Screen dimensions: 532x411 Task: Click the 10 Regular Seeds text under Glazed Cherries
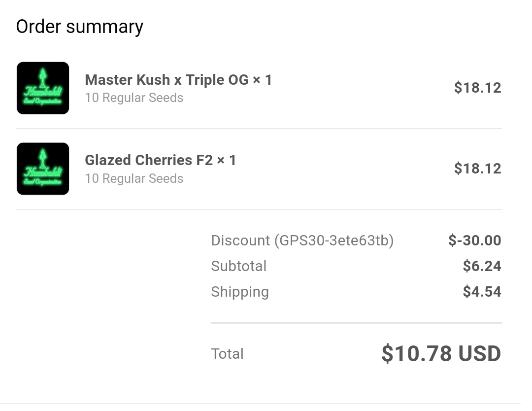pyautogui.click(x=134, y=178)
